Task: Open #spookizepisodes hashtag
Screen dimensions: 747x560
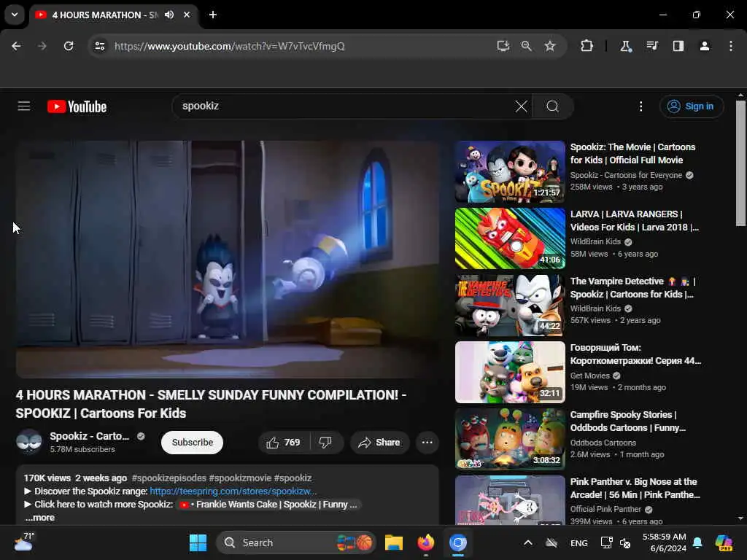Action: pyautogui.click(x=169, y=478)
